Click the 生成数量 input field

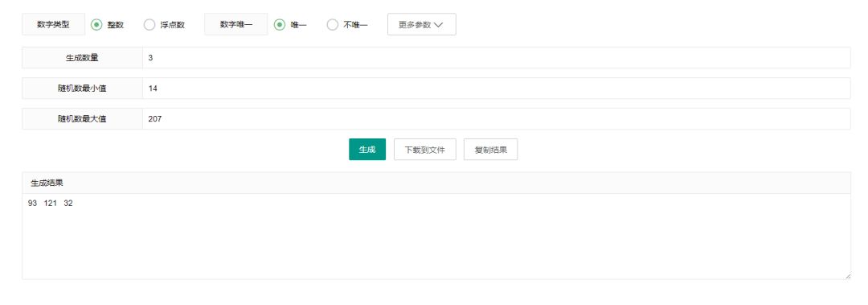[x=496, y=58]
